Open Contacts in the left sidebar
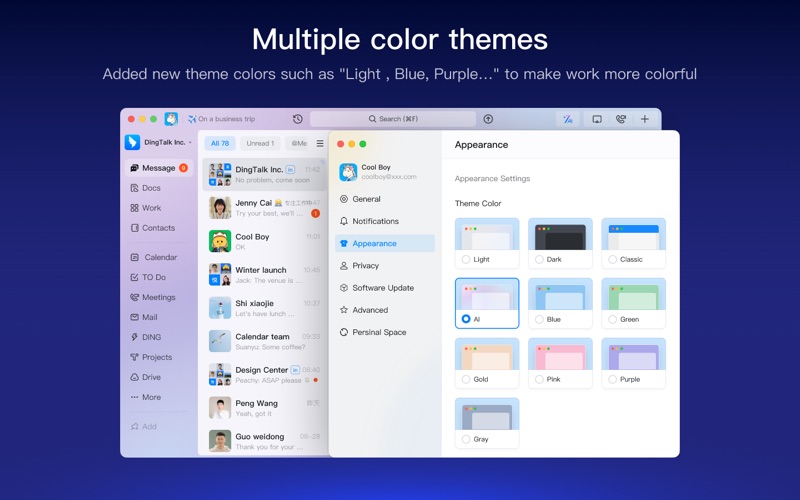The width and height of the screenshot is (800, 500). click(x=159, y=228)
